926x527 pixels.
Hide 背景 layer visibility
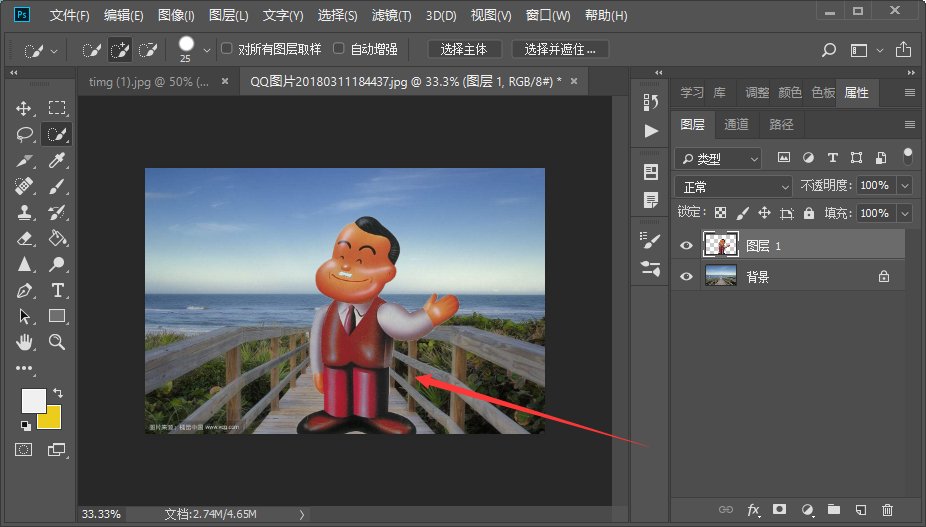coord(686,276)
